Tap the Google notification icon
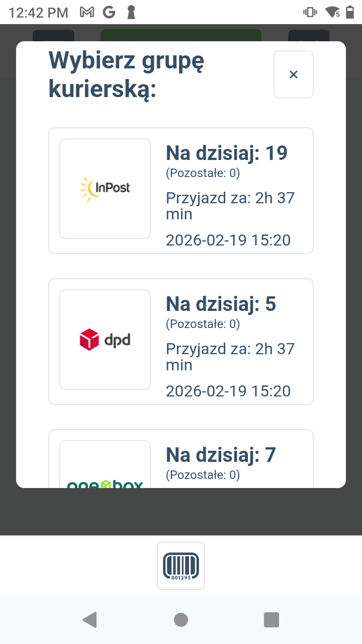This screenshot has width=362, height=644. (x=108, y=12)
